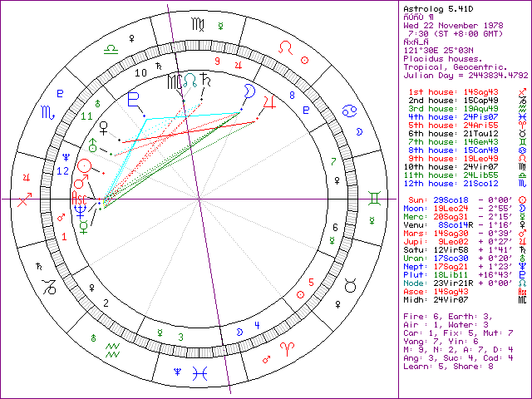Screen dimensions: 532x399
Task: Click the Pluto planet glyph inside the wheel
Action: [132, 97]
